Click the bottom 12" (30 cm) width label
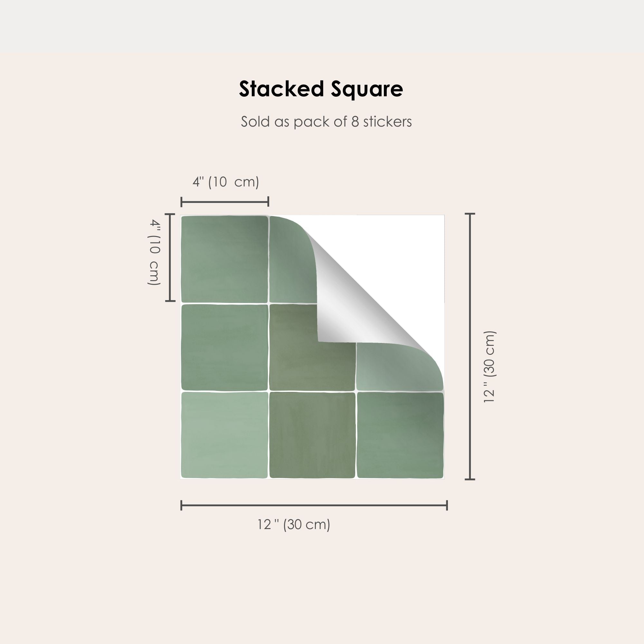 pos(294,524)
